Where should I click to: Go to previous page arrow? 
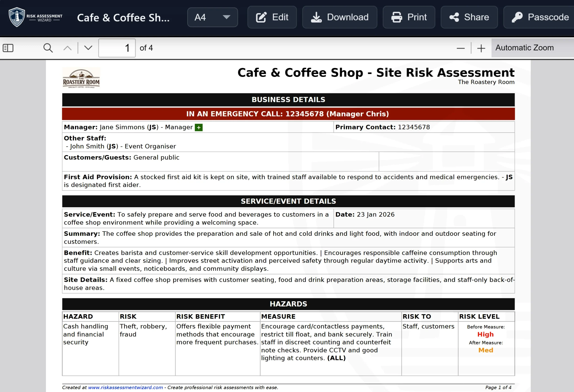point(67,48)
